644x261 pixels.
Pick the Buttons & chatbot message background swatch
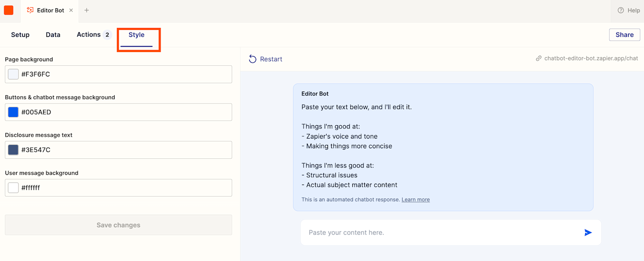(x=13, y=112)
